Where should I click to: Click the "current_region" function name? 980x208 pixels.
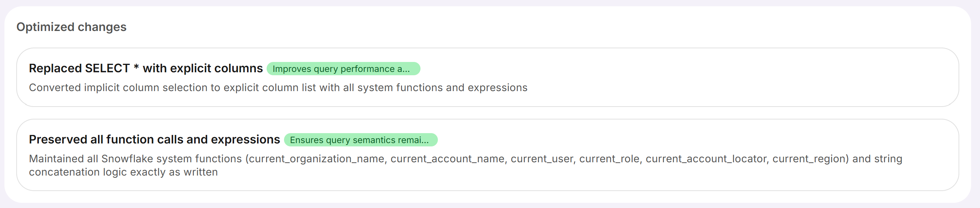810,159
